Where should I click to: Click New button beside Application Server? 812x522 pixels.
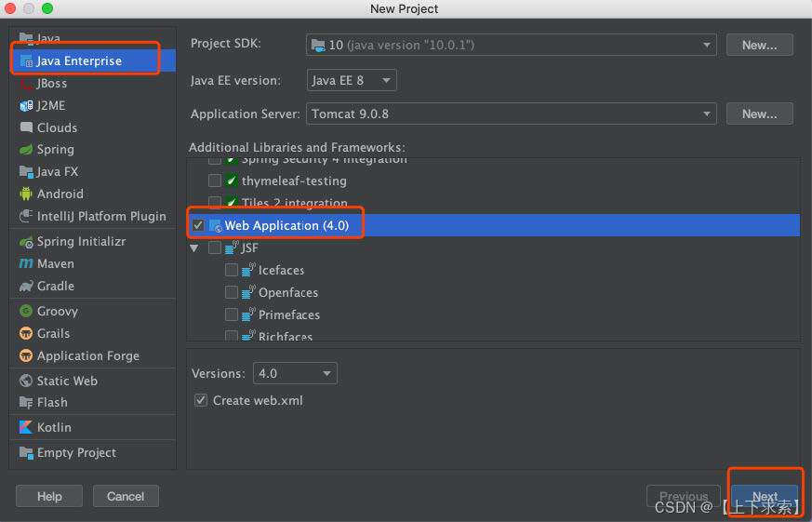tap(760, 114)
